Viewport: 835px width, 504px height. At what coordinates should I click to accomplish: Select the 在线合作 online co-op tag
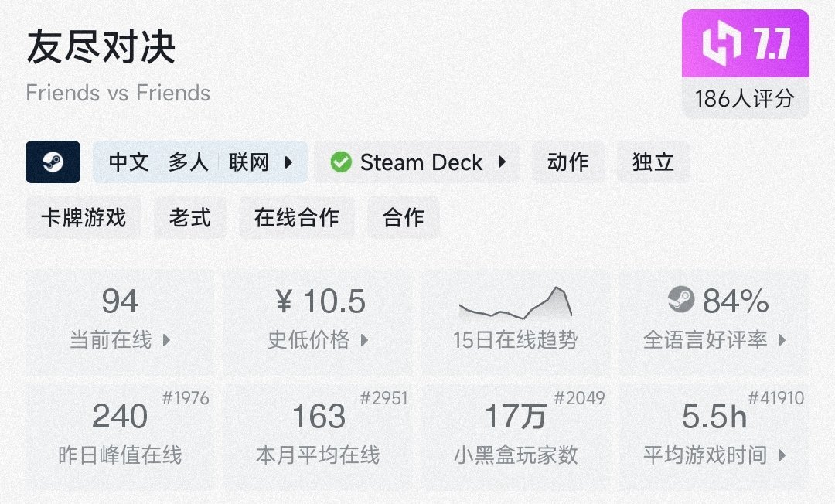[297, 218]
